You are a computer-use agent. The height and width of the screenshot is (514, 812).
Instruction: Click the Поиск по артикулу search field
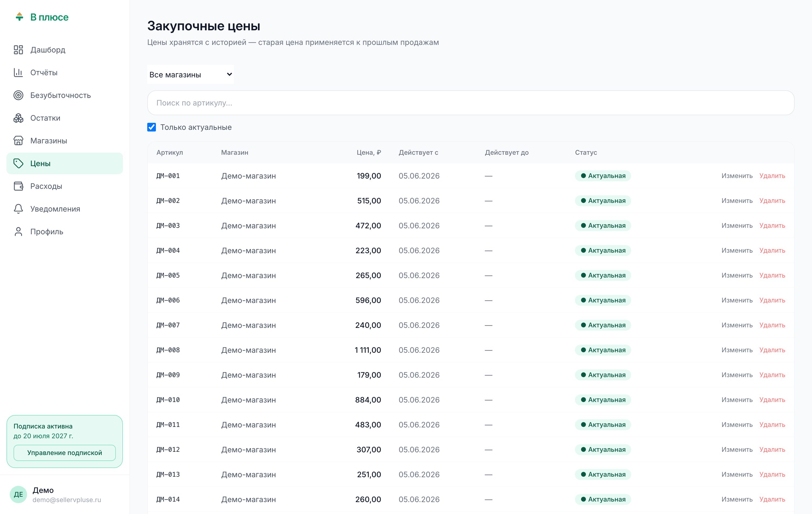click(470, 103)
